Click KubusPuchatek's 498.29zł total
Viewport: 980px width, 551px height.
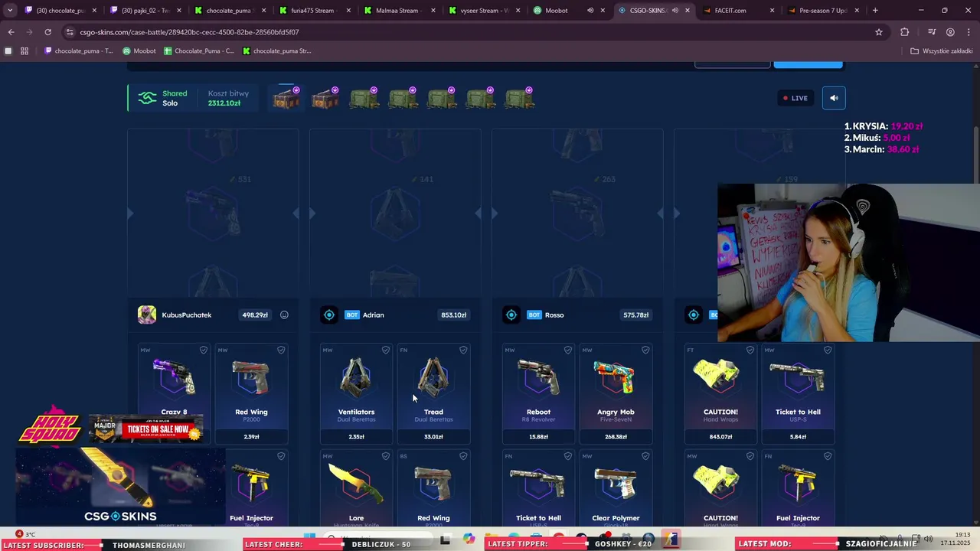[255, 315]
